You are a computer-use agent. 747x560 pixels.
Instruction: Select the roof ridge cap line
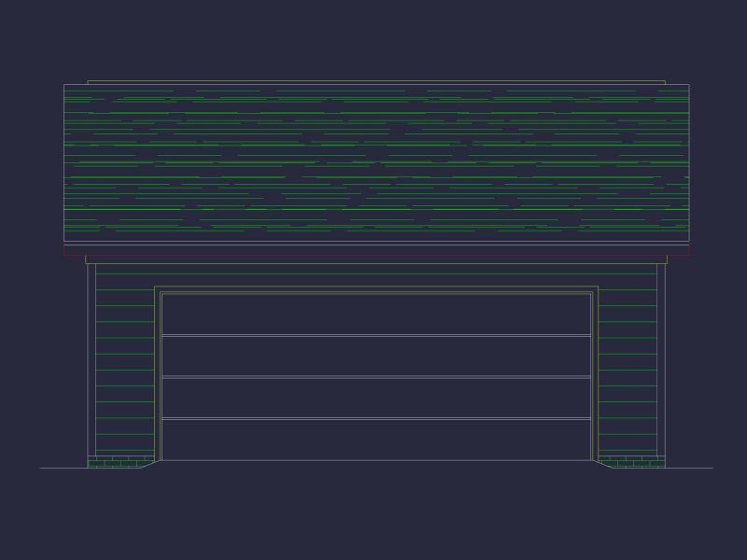376,82
